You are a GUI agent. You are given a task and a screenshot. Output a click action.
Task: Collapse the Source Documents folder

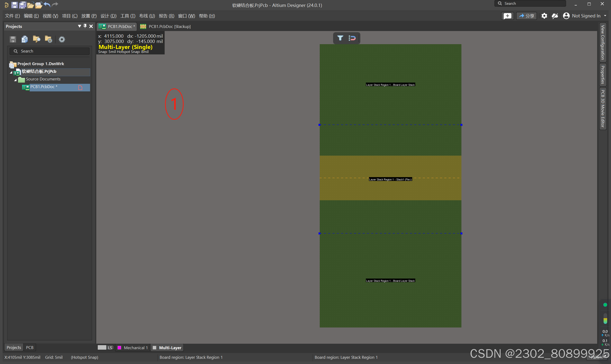16,80
